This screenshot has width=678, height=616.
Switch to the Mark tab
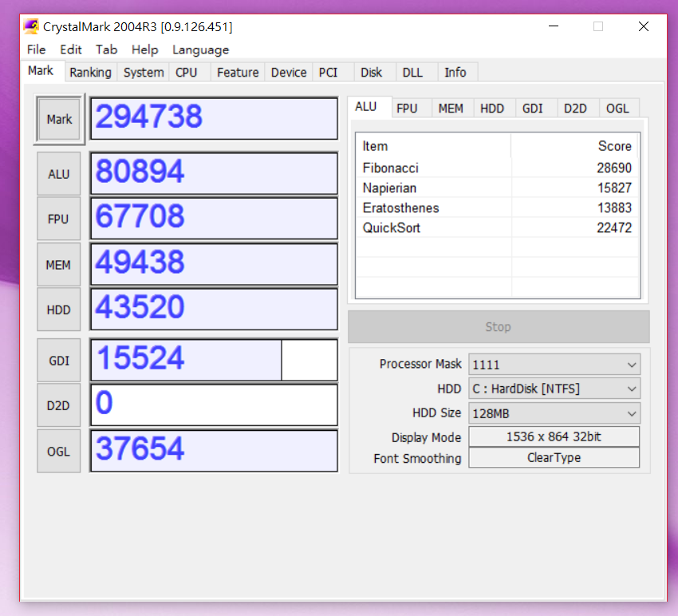[41, 70]
